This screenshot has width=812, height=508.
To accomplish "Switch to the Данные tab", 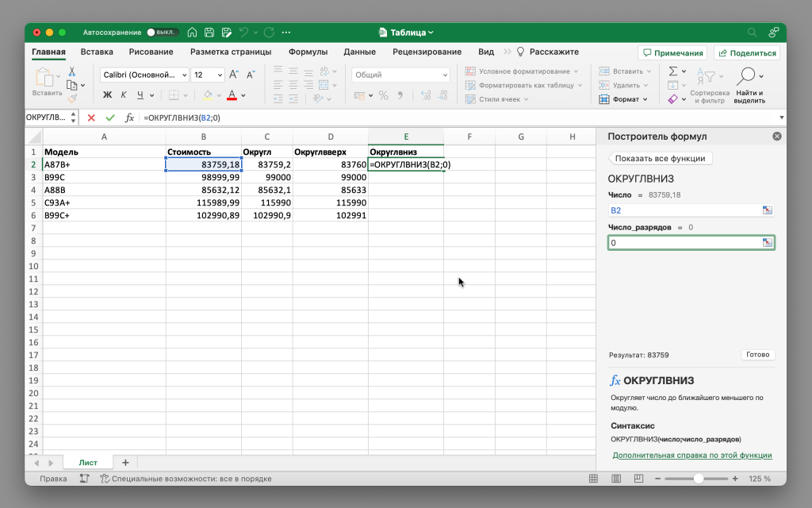I will tap(360, 52).
